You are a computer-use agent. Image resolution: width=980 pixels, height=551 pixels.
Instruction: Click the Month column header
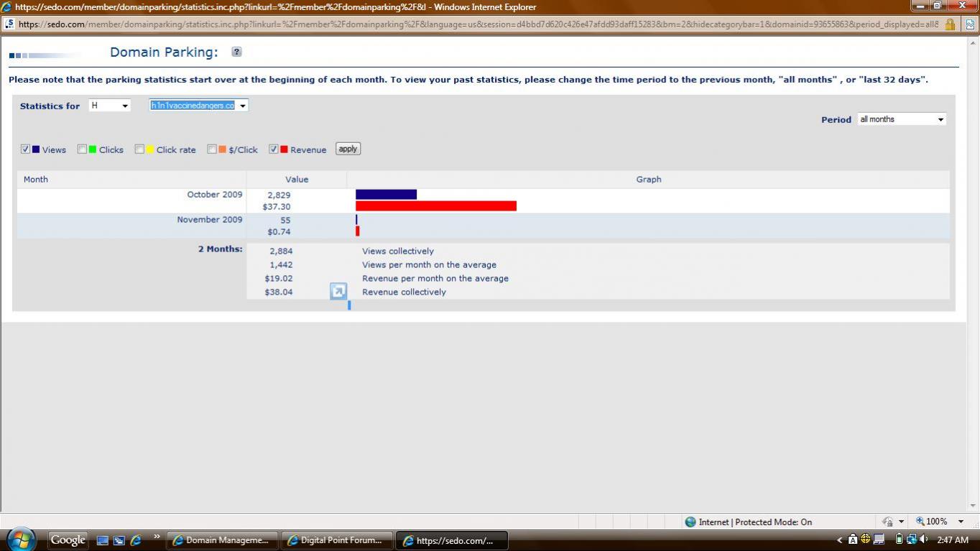[36, 180]
